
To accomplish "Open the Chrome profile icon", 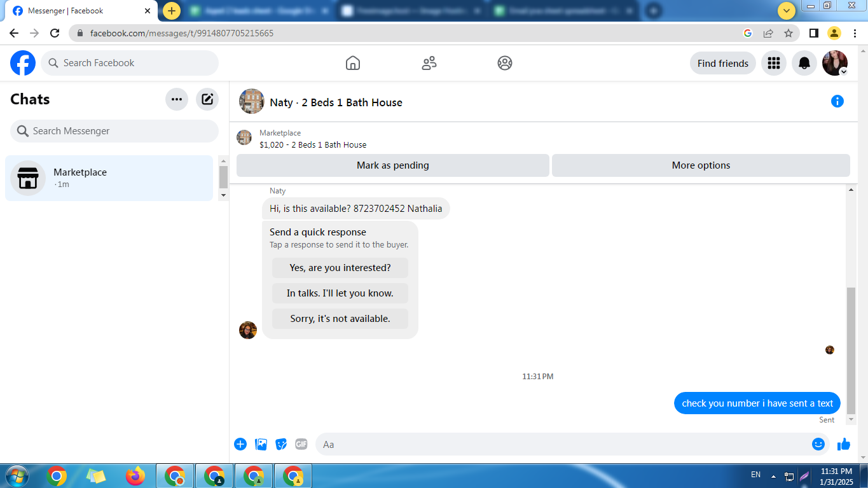I will pos(834,33).
